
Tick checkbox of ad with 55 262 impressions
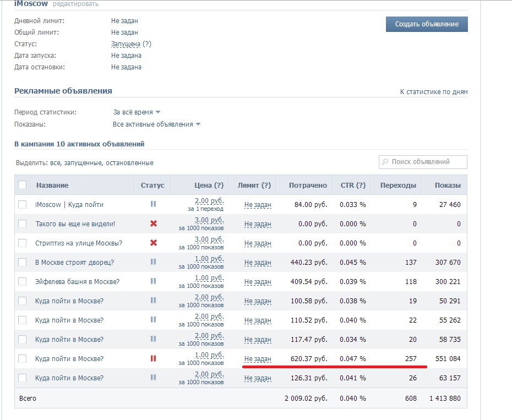(22, 320)
